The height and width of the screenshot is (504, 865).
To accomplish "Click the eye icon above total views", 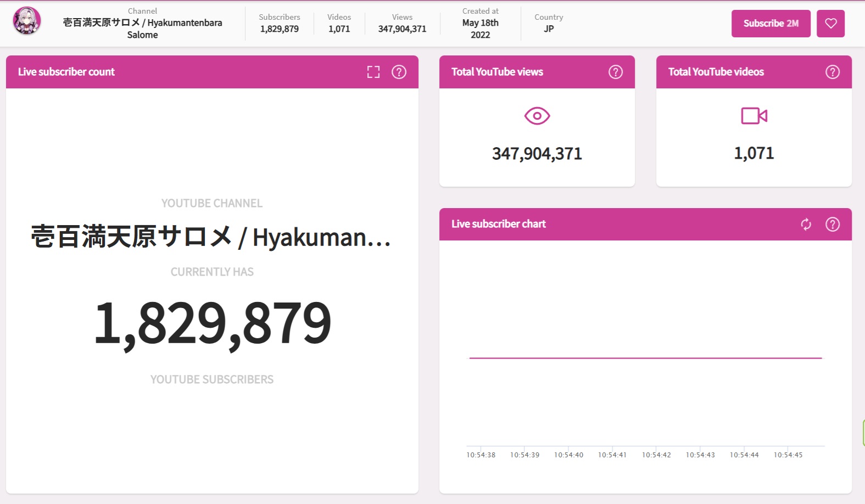I will pos(537,116).
